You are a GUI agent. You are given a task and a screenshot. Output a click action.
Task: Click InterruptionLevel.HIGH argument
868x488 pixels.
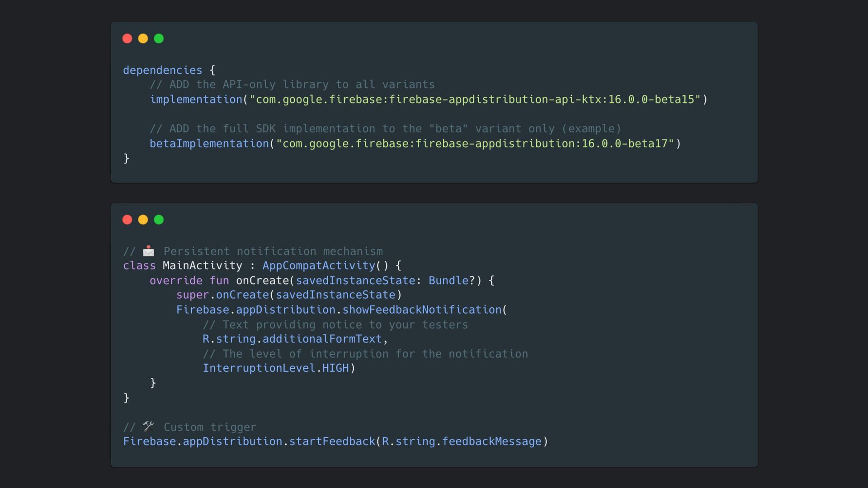pyautogui.click(x=276, y=368)
